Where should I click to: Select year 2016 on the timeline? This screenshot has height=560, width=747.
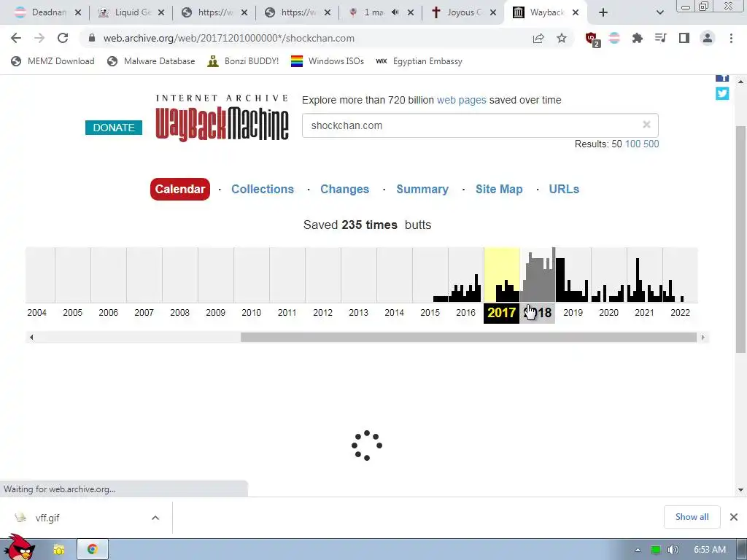tap(465, 312)
